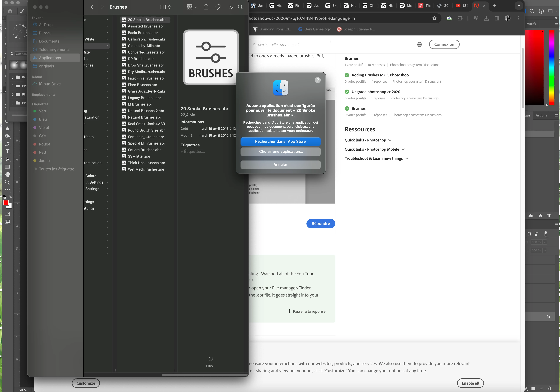
Task: Bookmark page with the star icon
Action: pos(434,18)
